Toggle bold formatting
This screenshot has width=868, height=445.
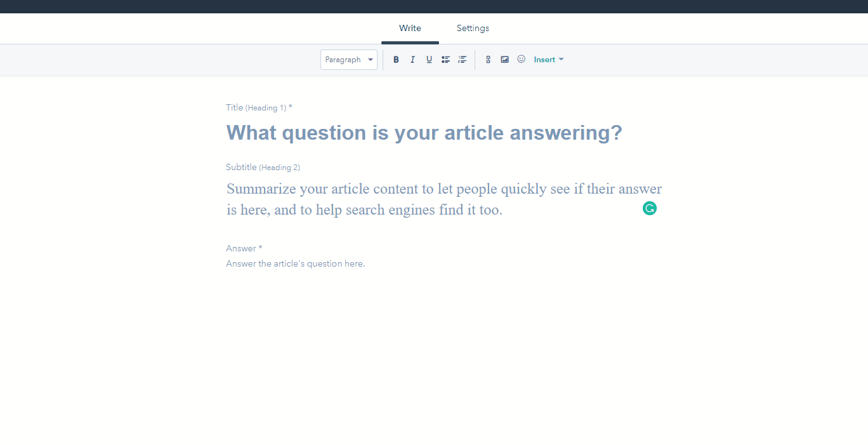point(396,60)
